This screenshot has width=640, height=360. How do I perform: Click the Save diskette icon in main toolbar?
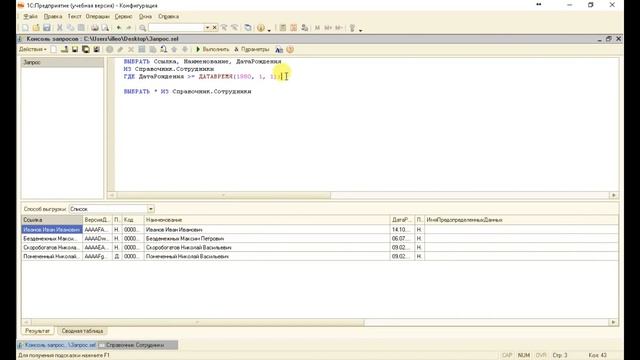[47, 28]
